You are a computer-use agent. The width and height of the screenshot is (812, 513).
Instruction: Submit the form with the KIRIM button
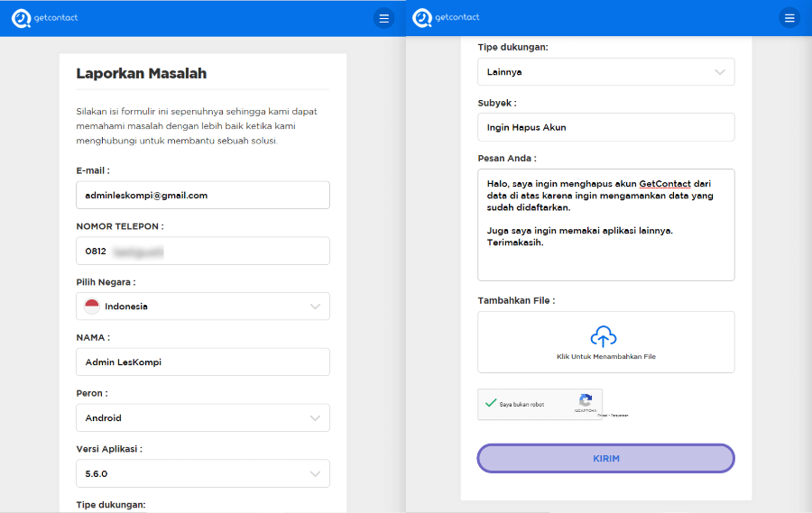606,458
